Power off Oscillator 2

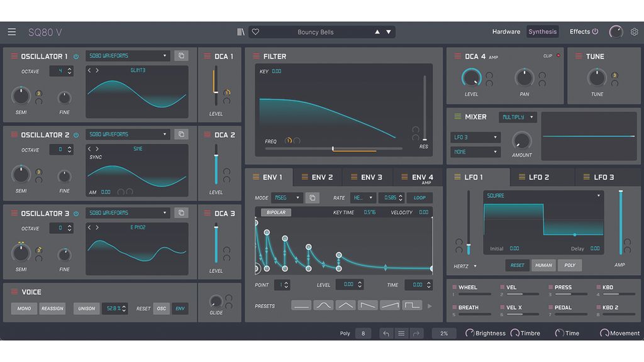click(76, 134)
